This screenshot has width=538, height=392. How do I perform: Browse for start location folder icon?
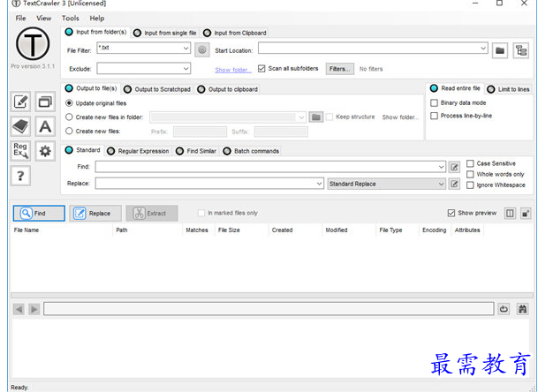pos(500,50)
